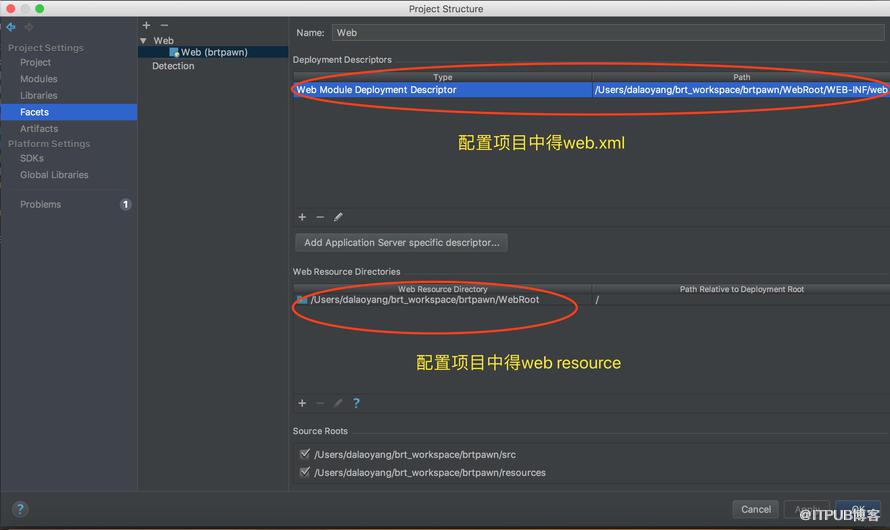Edit web resource directory with pencil
This screenshot has height=530, width=890.
(x=338, y=403)
